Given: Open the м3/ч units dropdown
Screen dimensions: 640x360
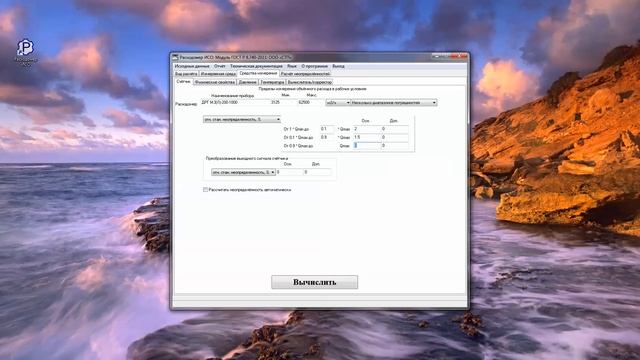Looking at the screenshot, I should pos(338,103).
